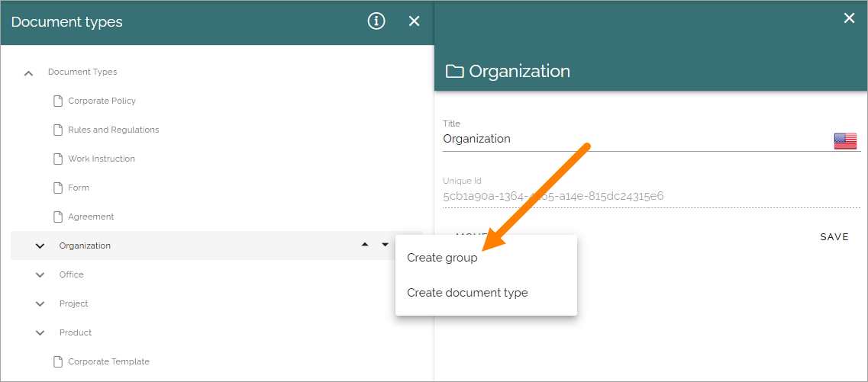This screenshot has width=868, height=382.
Task: Select the Agreement document type
Action: [x=91, y=217]
